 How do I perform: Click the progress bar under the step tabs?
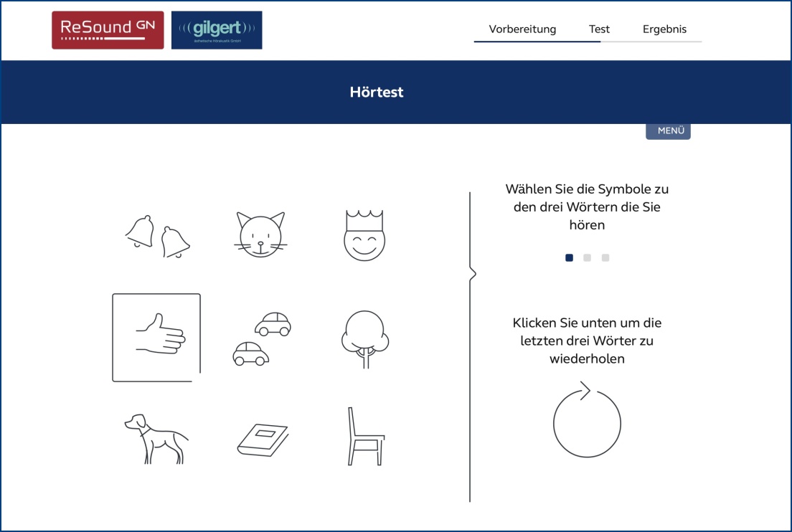pos(588,42)
